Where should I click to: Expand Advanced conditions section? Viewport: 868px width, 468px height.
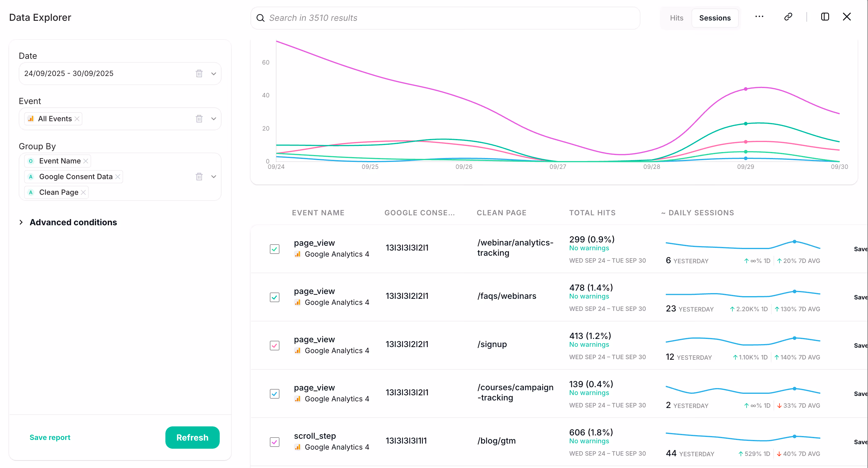coord(73,222)
